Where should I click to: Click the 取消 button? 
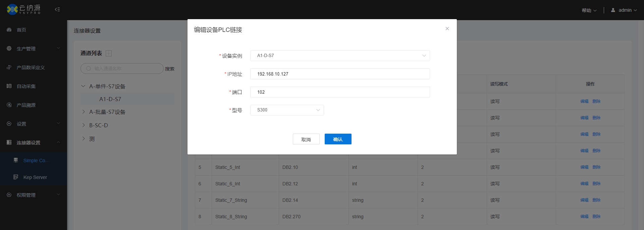pos(306,139)
